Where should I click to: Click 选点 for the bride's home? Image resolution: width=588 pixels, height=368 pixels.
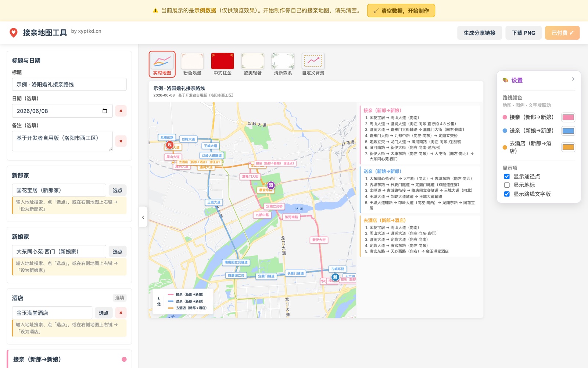coord(118,252)
